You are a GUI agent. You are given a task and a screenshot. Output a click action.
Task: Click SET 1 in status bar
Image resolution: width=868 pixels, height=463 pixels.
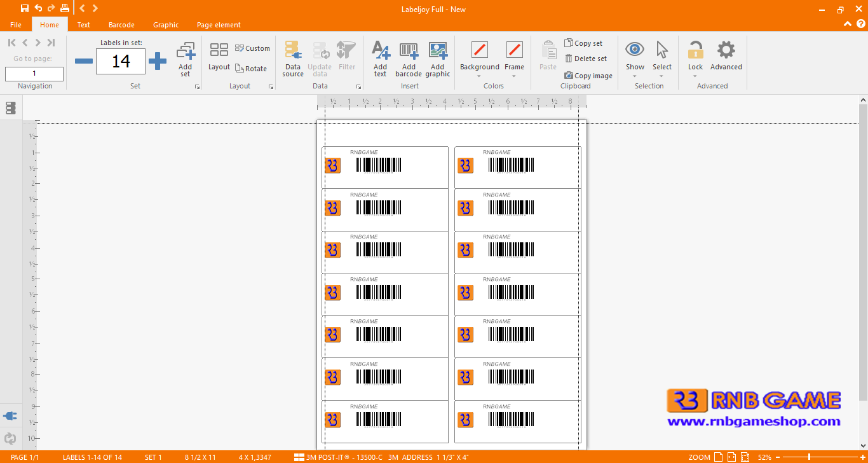153,457
